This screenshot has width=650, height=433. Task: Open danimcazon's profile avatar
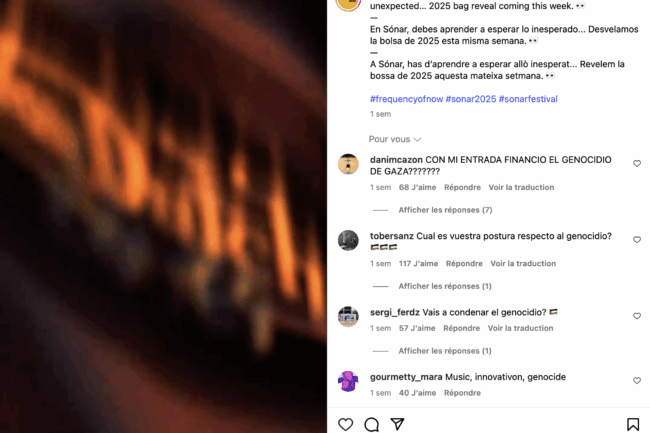click(348, 164)
